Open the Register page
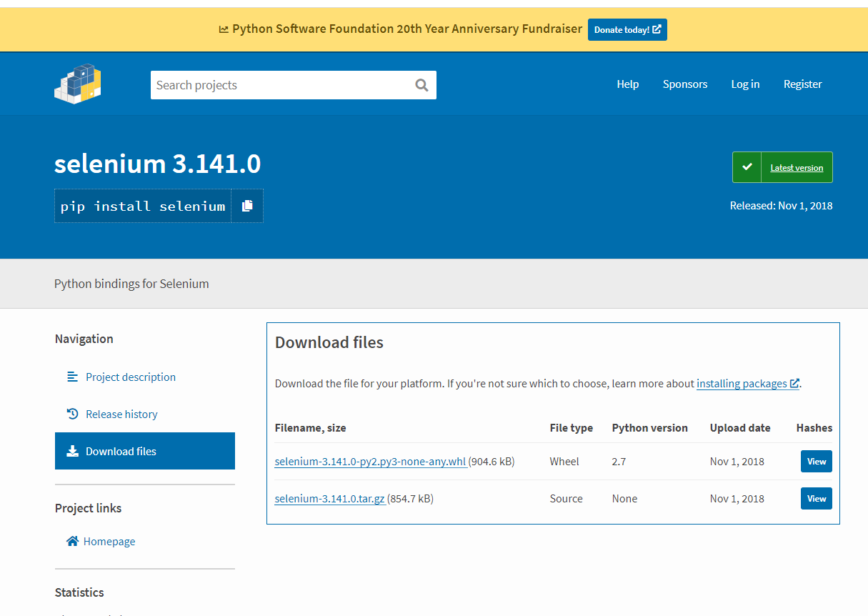 point(802,84)
